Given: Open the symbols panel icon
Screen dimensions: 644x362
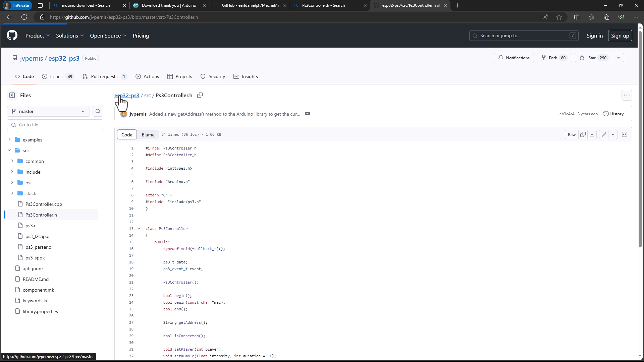Looking at the screenshot, I should pos(625,135).
